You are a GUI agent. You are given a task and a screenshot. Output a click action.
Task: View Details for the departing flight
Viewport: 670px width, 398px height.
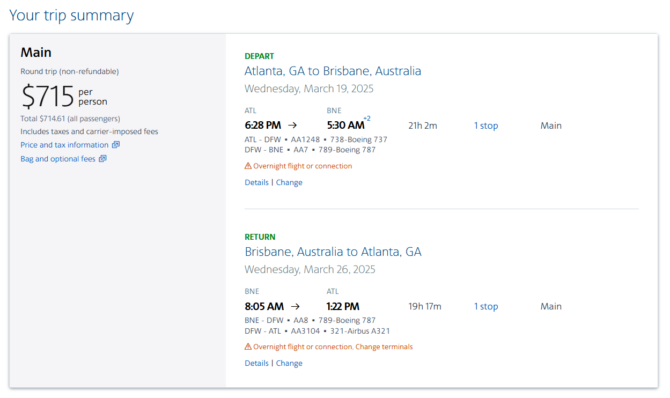pyautogui.click(x=256, y=182)
